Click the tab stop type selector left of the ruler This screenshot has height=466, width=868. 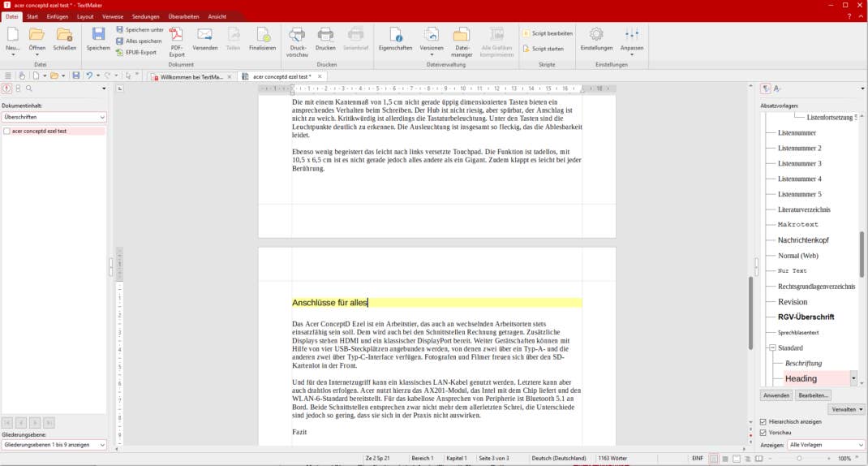point(119,88)
